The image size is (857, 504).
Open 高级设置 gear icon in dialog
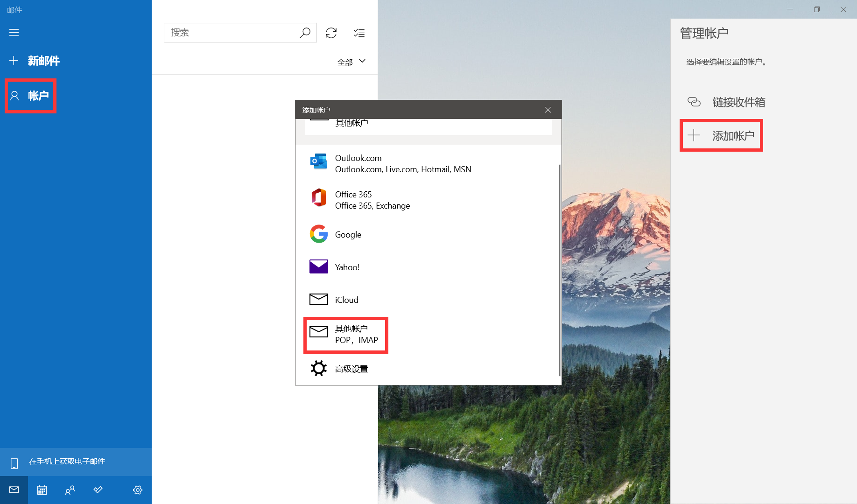tap(319, 368)
